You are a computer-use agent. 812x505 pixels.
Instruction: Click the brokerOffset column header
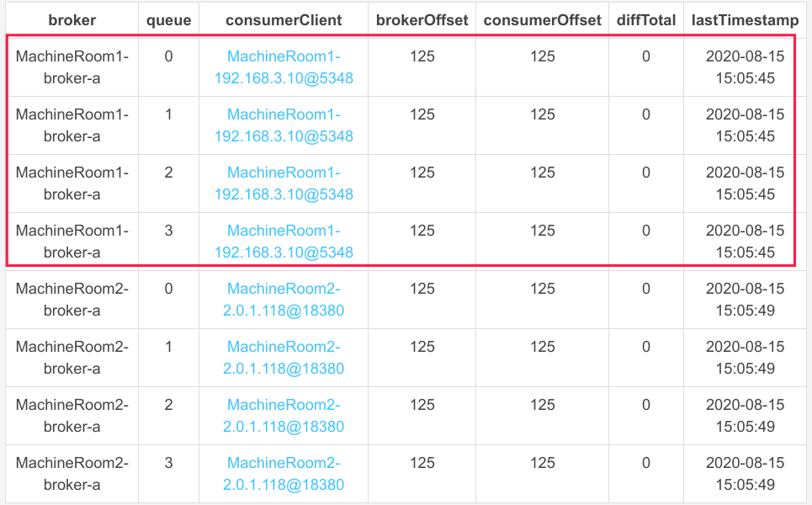422,19
